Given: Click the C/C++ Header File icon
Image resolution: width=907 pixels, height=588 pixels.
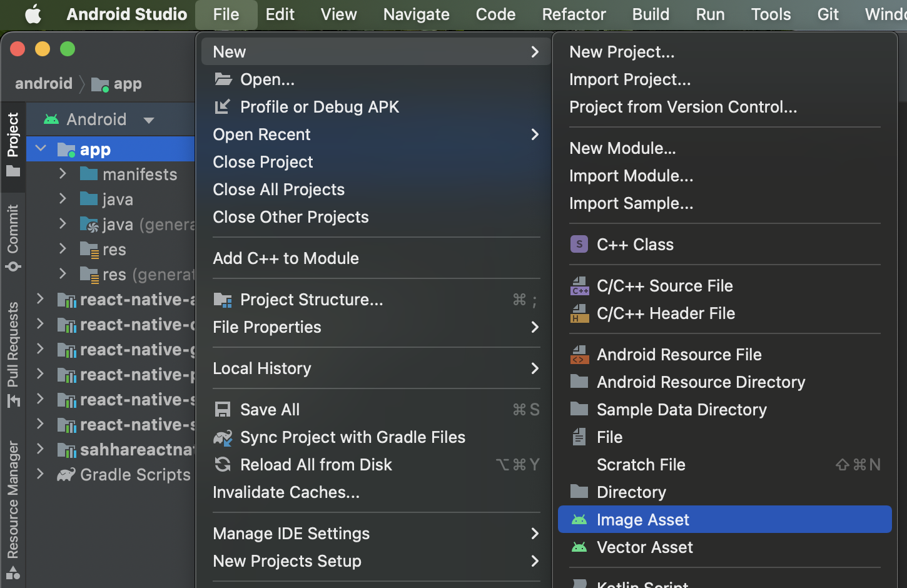Looking at the screenshot, I should click(579, 313).
